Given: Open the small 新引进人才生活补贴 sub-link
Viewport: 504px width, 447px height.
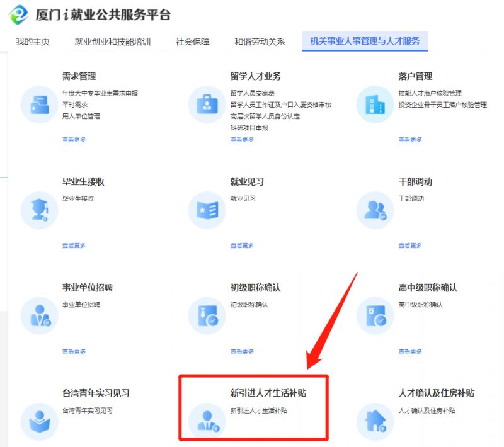Looking at the screenshot, I should 259,410.
